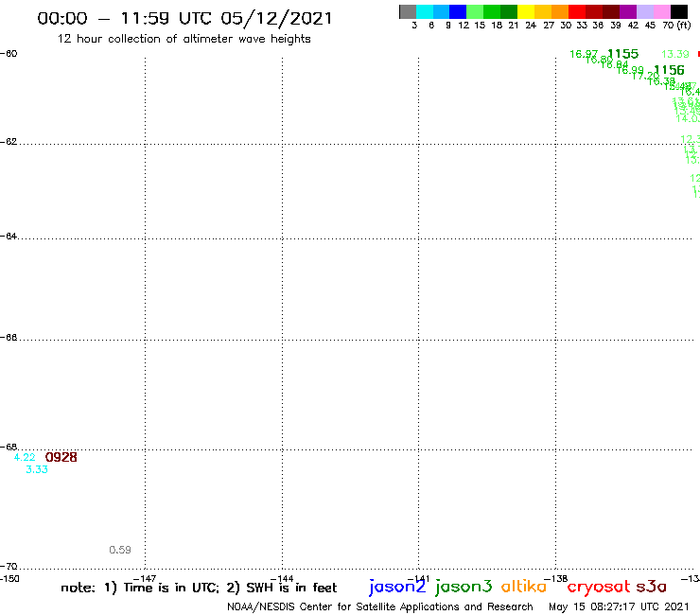Click the green '16.97' wave height value
The width and height of the screenshot is (700, 615).
[583, 54]
